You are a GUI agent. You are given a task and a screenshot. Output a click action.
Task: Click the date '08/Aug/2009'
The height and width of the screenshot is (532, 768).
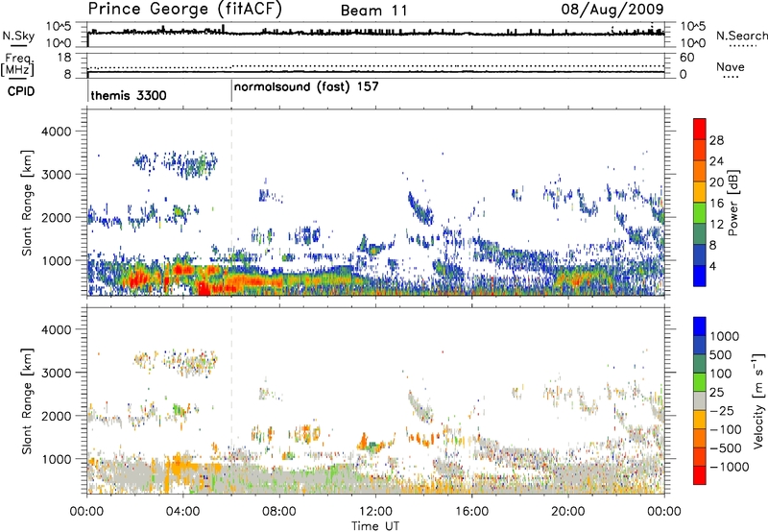coord(612,10)
